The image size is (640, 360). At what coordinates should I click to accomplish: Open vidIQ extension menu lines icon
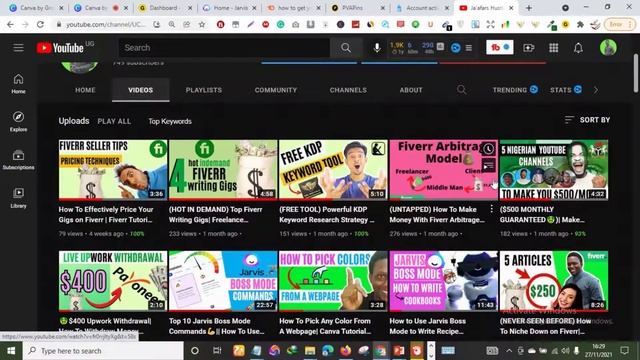coord(469,48)
